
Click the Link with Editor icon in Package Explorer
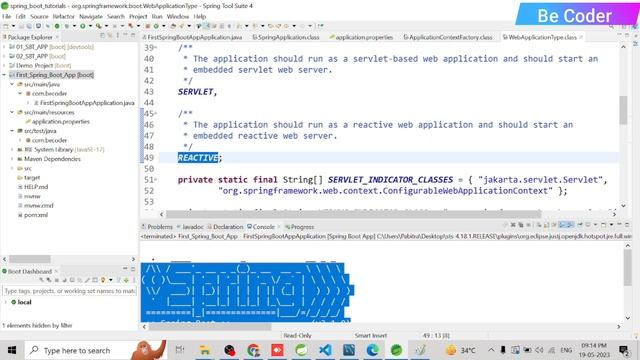[109, 36]
